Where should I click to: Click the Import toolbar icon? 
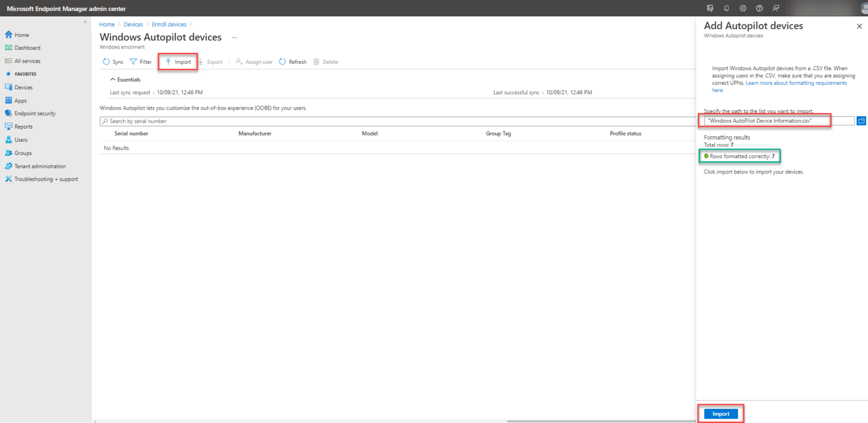177,61
